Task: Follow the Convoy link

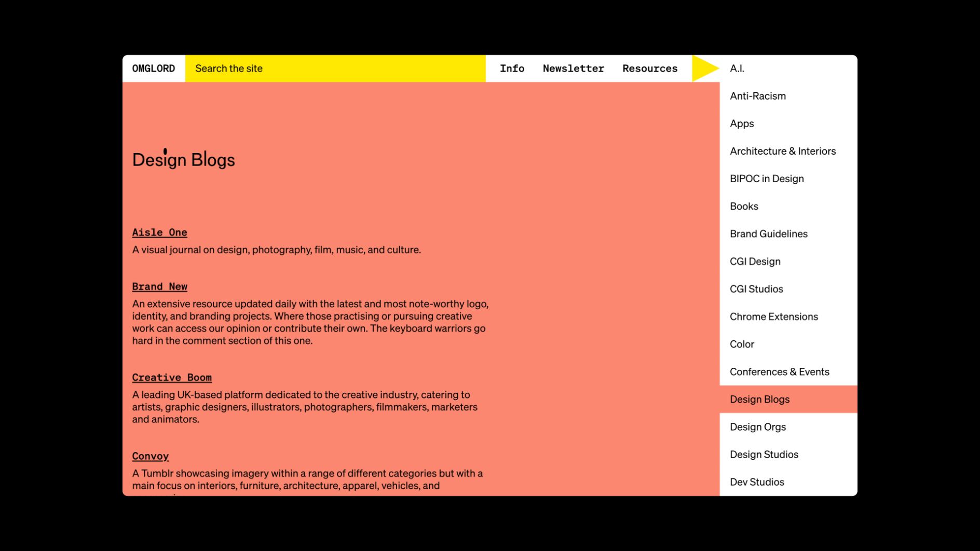Action: point(151,456)
